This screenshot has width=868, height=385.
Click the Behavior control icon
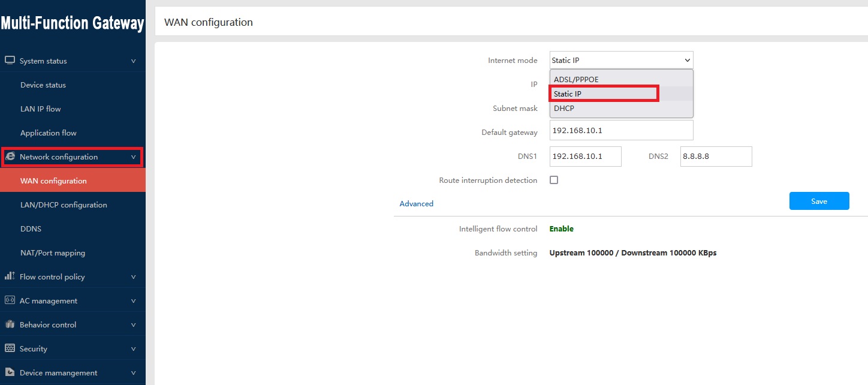pos(10,324)
